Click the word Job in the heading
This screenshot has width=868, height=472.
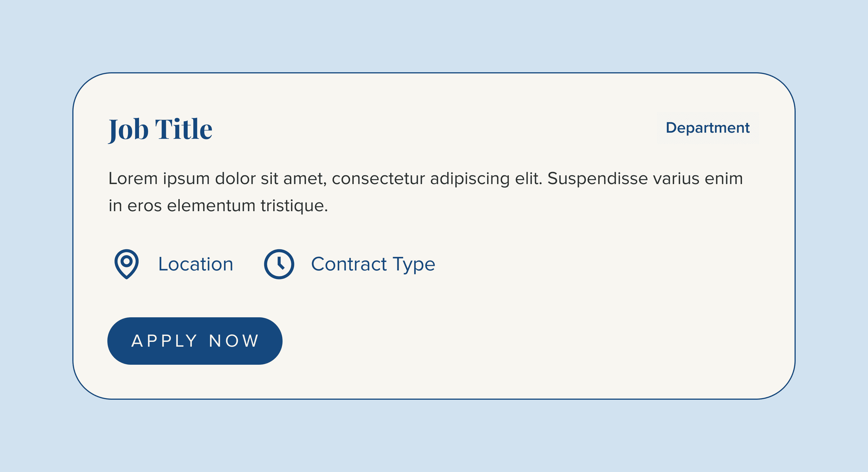(128, 130)
